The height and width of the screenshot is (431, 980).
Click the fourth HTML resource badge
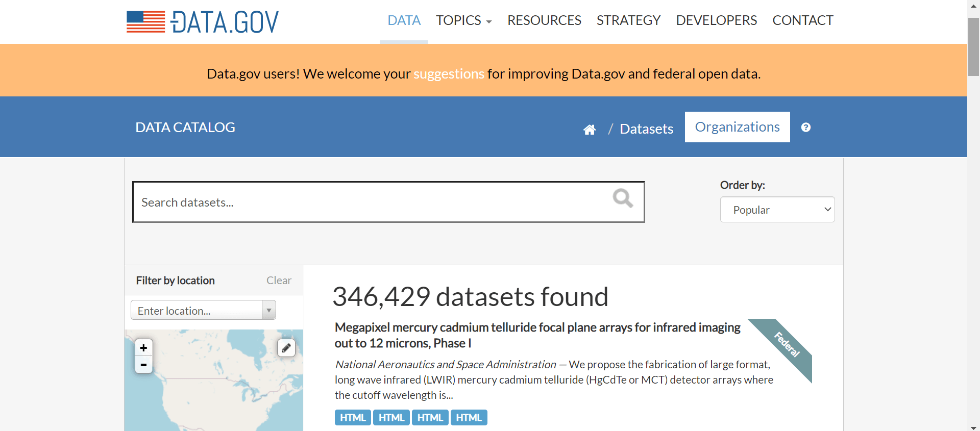click(469, 418)
